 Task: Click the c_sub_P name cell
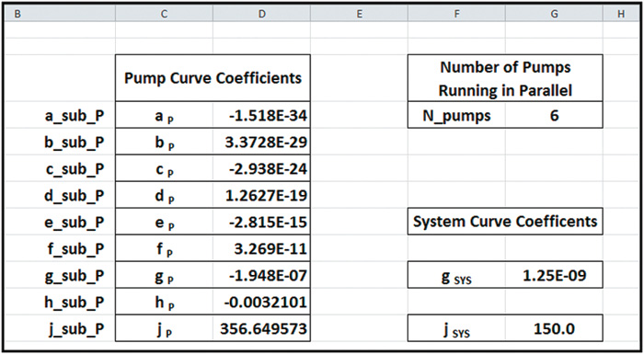(61, 168)
